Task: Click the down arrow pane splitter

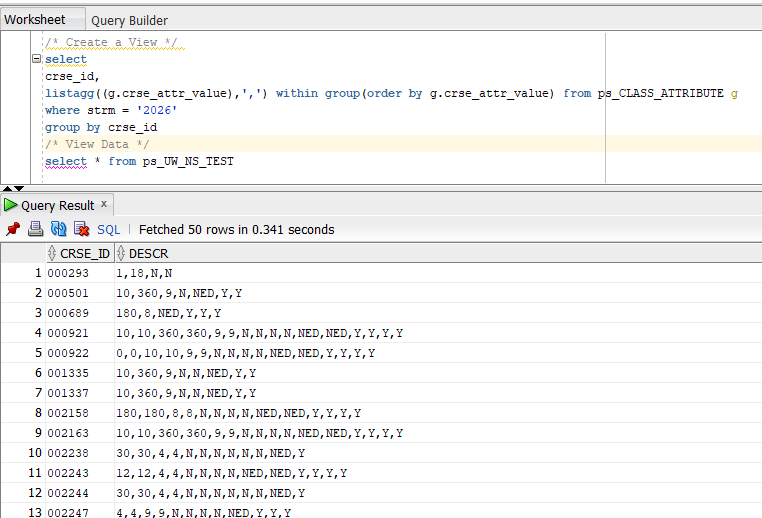Action: point(19,188)
